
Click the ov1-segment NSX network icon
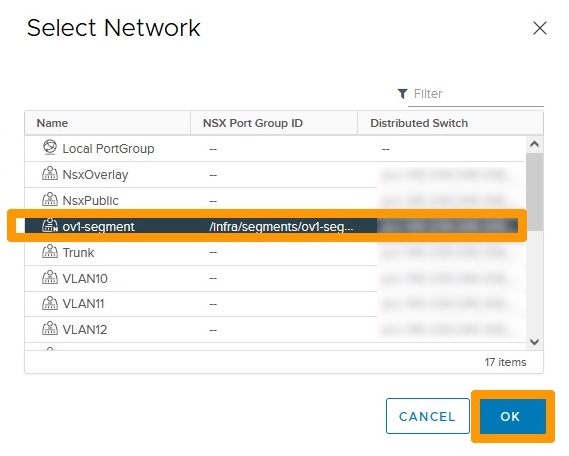click(x=50, y=225)
